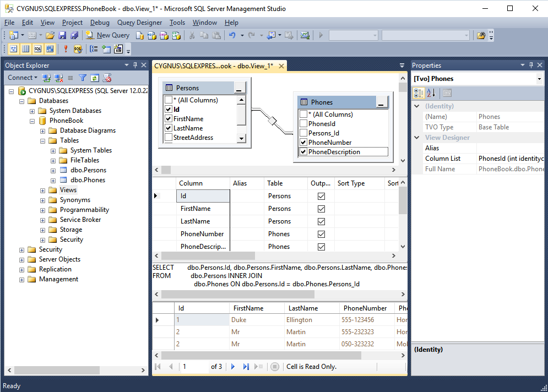Screen dimensions: 548x392
Task: Expand the Views folder node
Action: pyautogui.click(x=42, y=190)
